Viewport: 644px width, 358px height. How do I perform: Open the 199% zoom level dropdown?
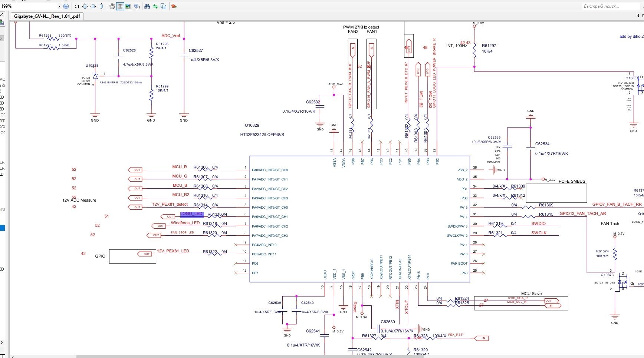[x=59, y=6]
